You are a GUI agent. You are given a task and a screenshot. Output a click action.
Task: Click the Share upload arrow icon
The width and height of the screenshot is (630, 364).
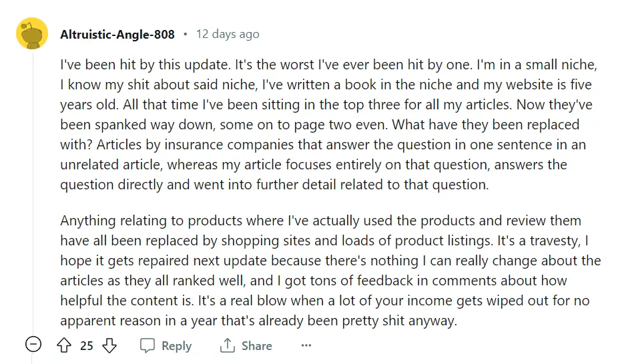click(x=228, y=345)
